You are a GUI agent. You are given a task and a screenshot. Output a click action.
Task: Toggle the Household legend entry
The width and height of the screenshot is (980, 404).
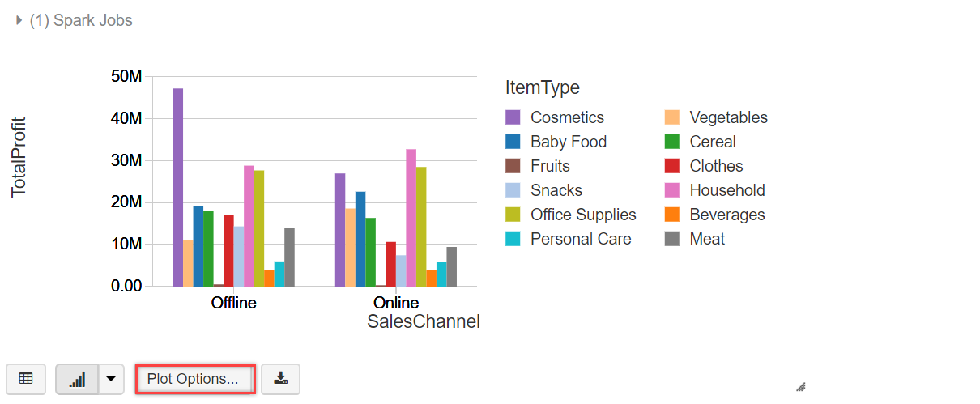tap(726, 190)
